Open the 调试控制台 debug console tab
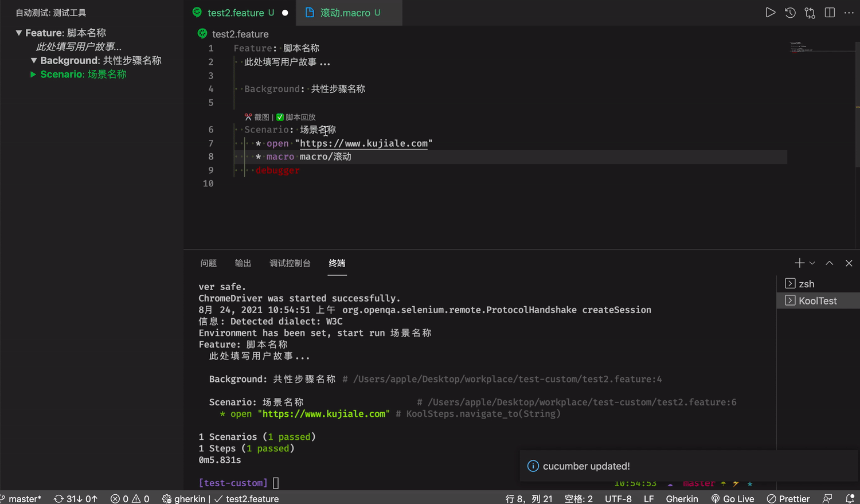 [290, 263]
